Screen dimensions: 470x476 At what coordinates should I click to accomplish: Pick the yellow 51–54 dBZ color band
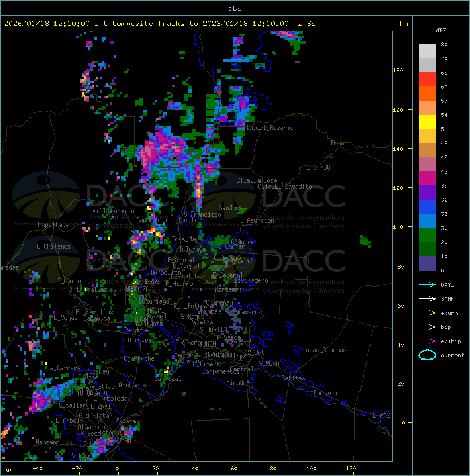(x=427, y=122)
